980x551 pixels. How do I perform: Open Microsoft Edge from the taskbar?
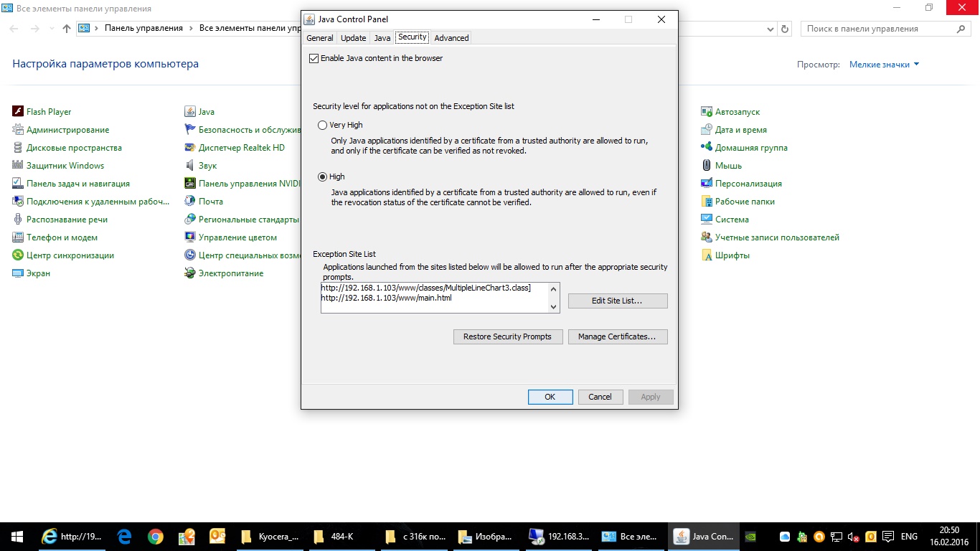124,536
